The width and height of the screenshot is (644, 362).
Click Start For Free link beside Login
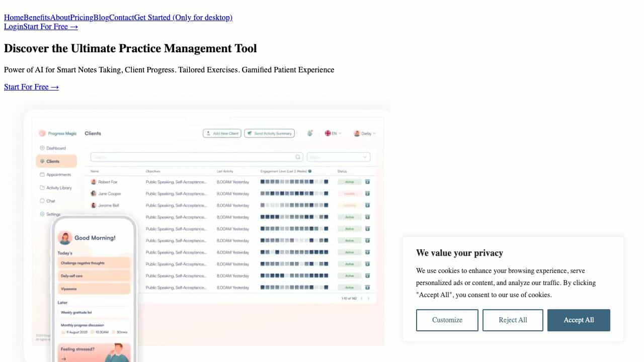coord(50,27)
